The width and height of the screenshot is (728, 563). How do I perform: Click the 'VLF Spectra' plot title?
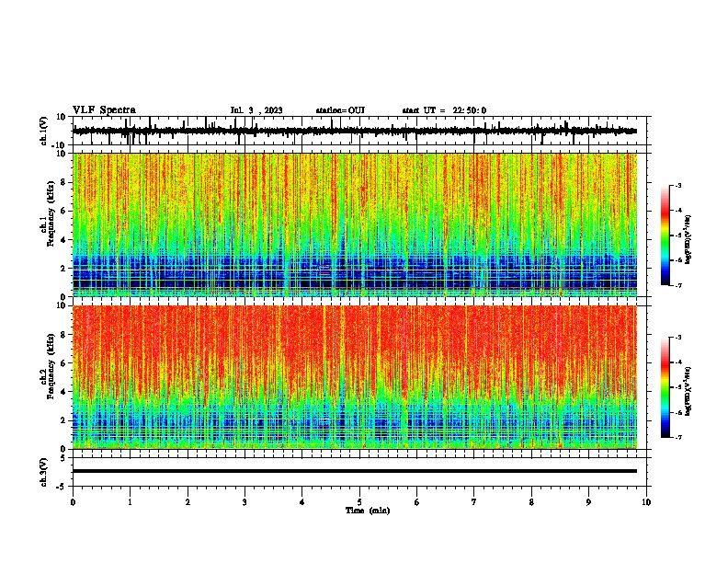[104, 110]
